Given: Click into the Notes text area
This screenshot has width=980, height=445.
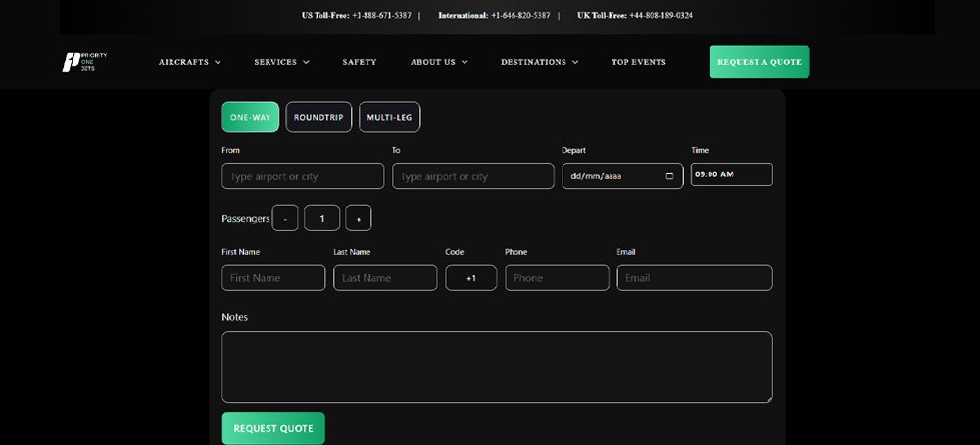Looking at the screenshot, I should (497, 367).
